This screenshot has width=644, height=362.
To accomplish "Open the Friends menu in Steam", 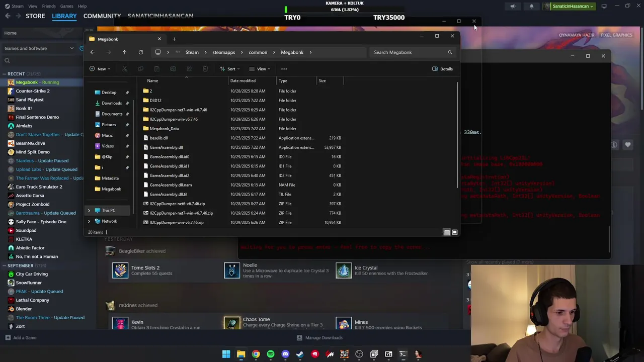I will pyautogui.click(x=49, y=6).
